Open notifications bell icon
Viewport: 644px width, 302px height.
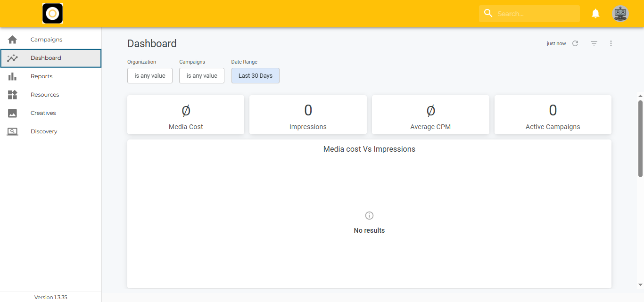pyautogui.click(x=595, y=14)
